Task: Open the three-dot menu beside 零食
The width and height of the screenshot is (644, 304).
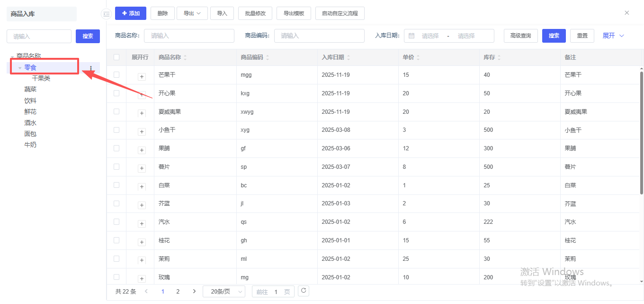Action: (x=91, y=68)
